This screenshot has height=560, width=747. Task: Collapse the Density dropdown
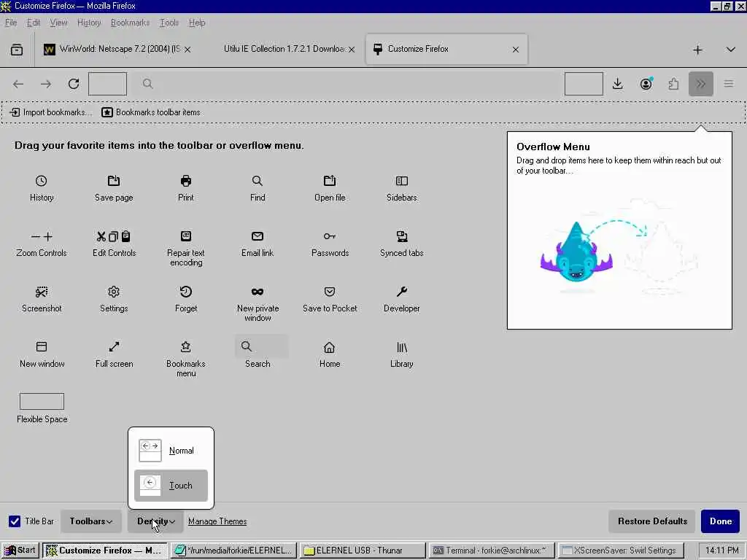point(156,521)
